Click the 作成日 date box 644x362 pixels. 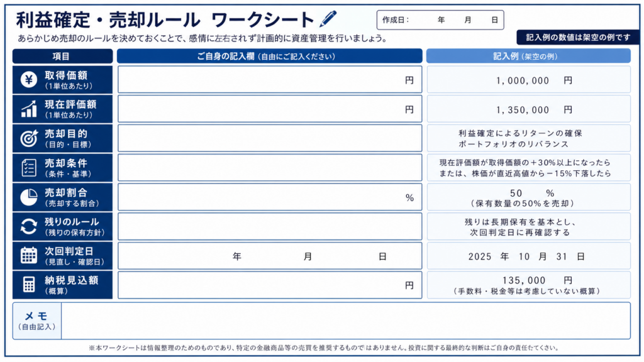click(440, 19)
